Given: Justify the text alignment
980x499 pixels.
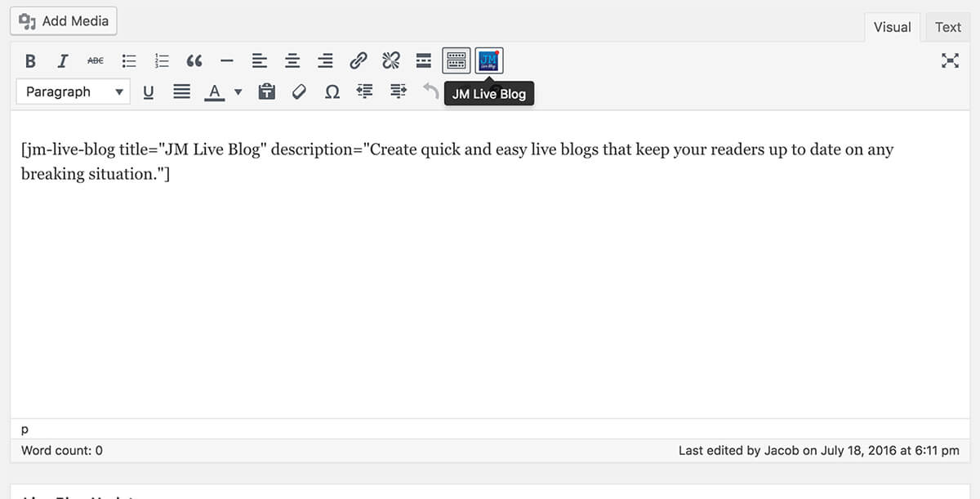Looking at the screenshot, I should tap(182, 92).
